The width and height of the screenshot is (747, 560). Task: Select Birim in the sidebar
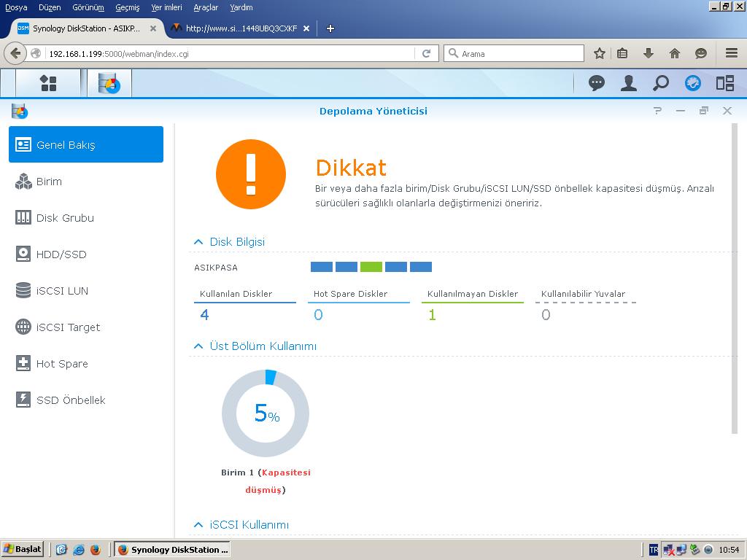(x=49, y=182)
